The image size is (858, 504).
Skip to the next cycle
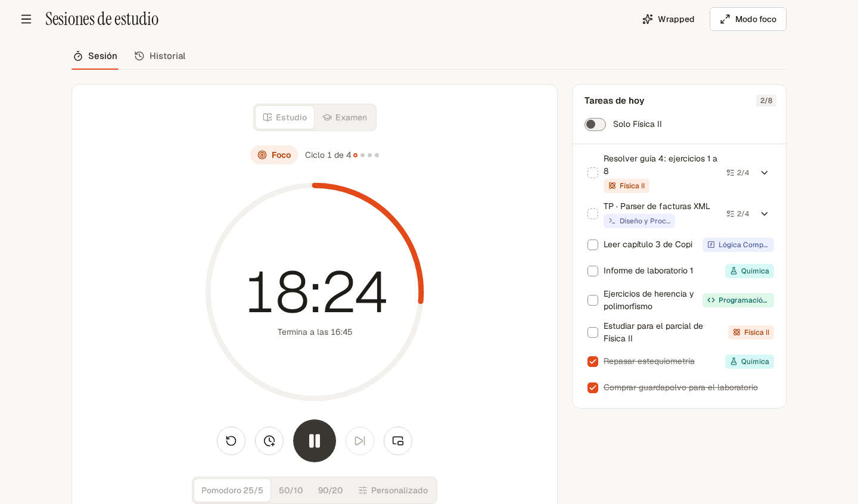(x=360, y=441)
